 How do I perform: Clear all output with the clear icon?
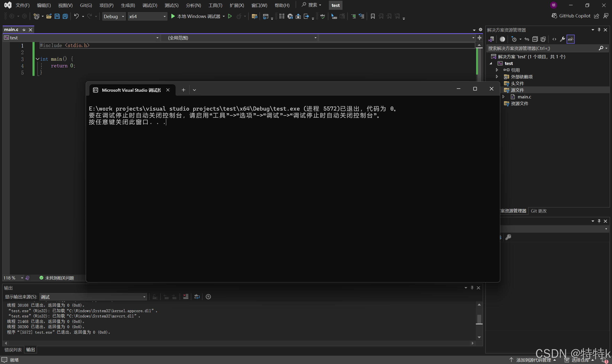pyautogui.click(x=186, y=297)
